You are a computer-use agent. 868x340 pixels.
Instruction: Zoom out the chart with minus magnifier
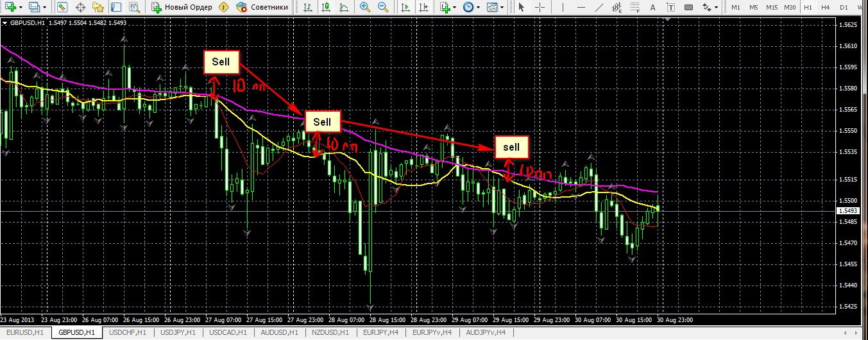tap(383, 8)
